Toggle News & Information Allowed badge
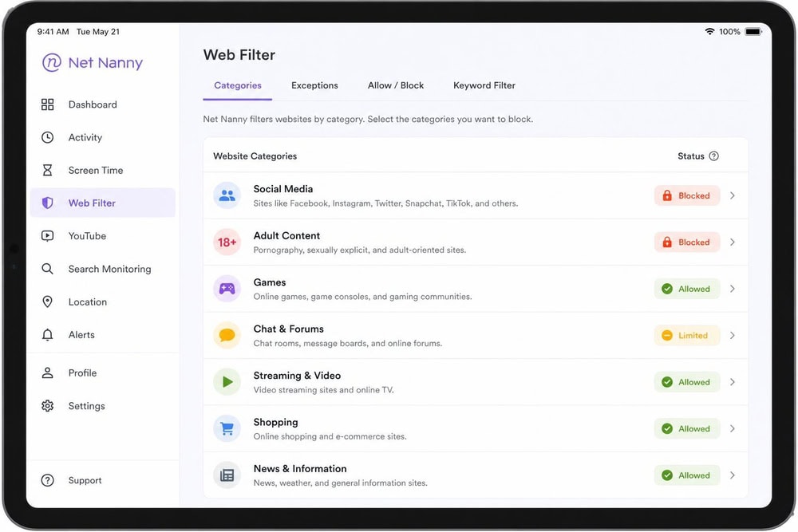 [x=687, y=475]
